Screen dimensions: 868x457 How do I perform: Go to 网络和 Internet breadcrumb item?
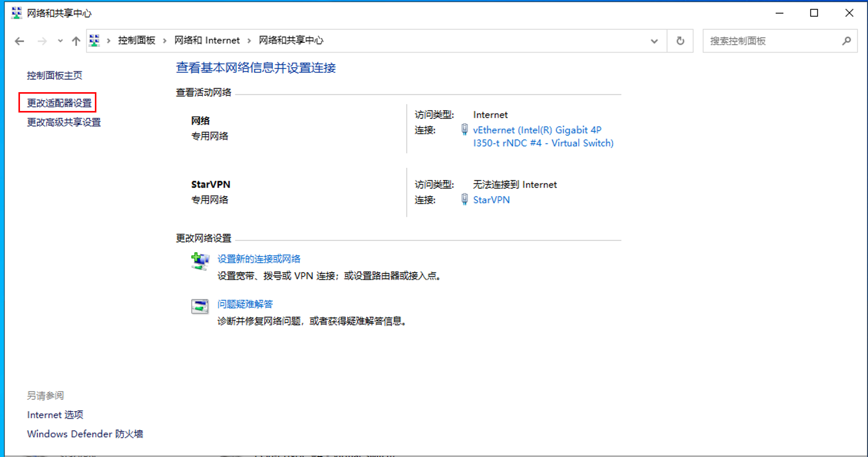pyautogui.click(x=207, y=40)
